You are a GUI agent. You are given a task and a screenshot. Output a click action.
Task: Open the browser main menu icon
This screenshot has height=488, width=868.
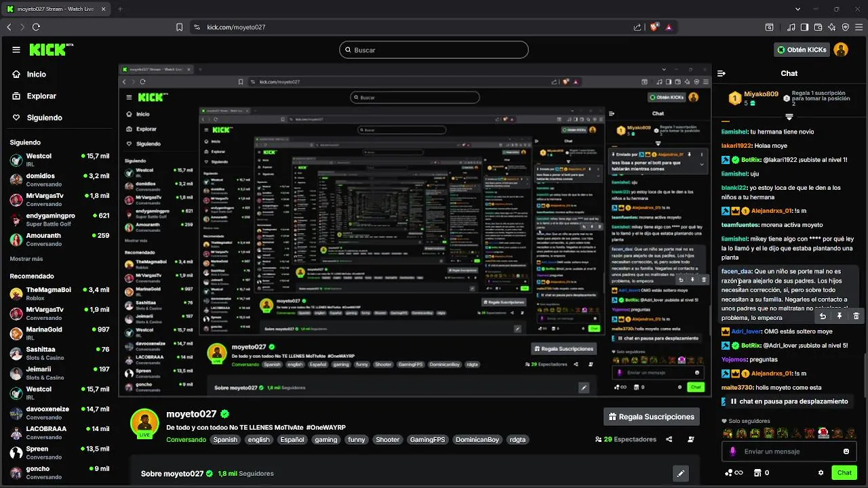tap(859, 27)
